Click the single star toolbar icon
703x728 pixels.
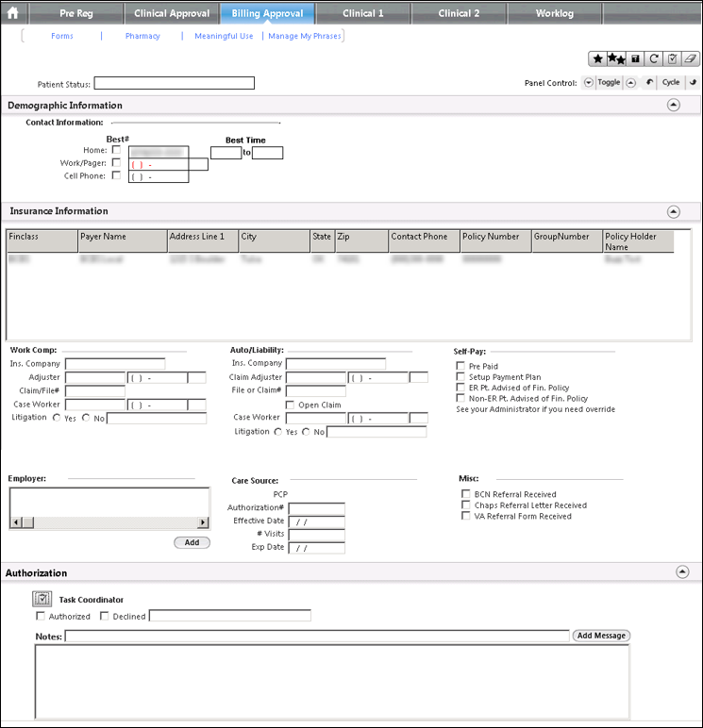click(x=598, y=59)
